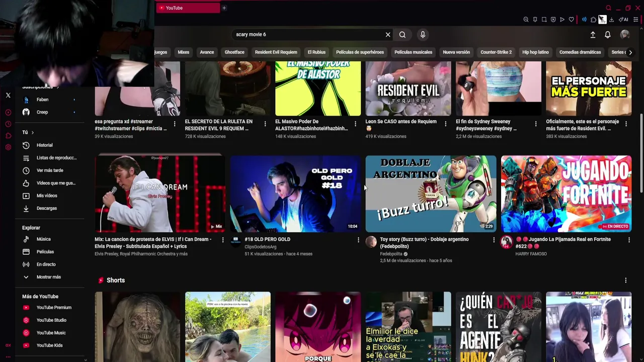Screen dimensions: 644x362
Task: Open the Shorts section options menu
Action: point(625,280)
